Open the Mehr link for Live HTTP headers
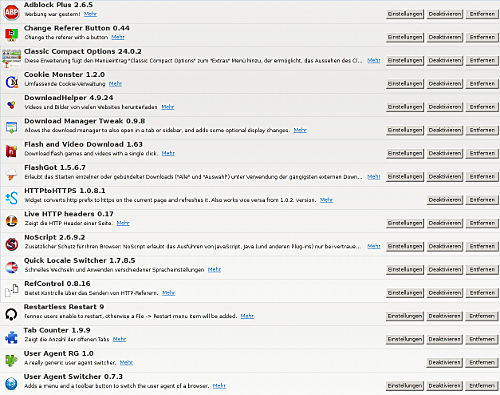This screenshot has width=500, height=395. click(123, 223)
